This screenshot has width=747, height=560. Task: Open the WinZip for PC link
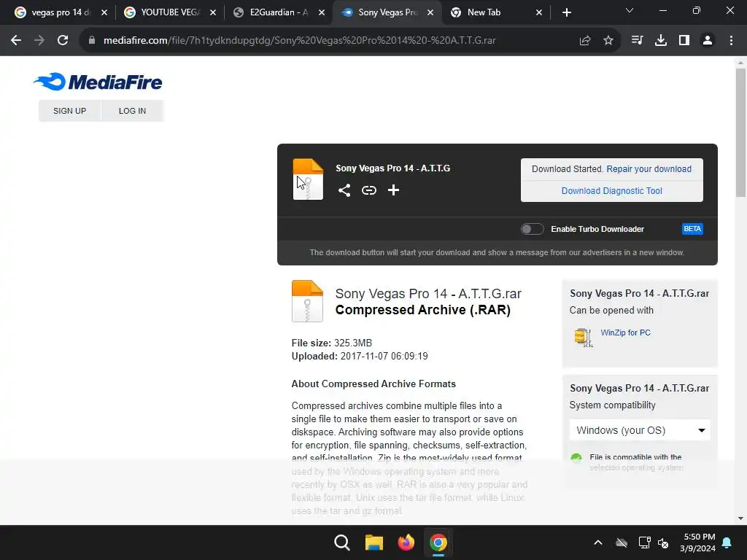(625, 332)
